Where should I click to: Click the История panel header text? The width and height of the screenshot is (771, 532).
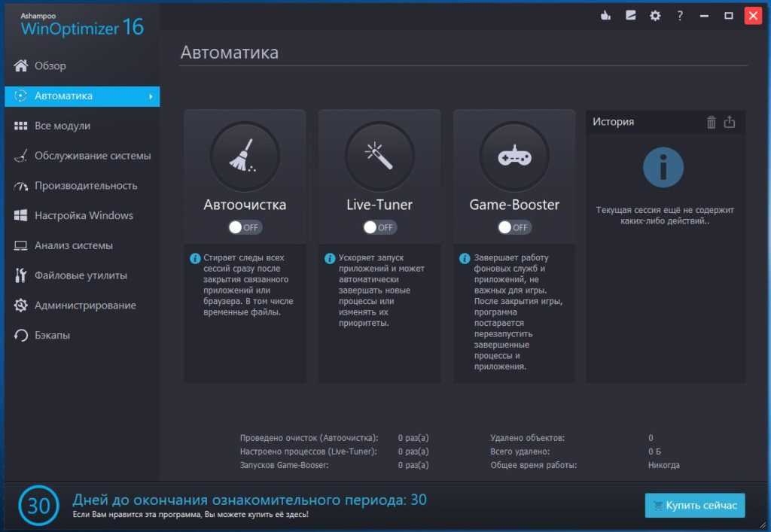613,122
